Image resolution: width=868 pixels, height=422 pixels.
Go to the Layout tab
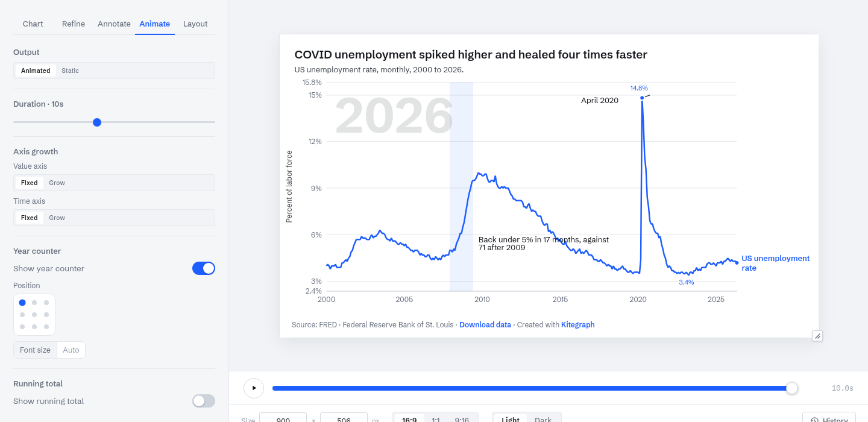(195, 24)
